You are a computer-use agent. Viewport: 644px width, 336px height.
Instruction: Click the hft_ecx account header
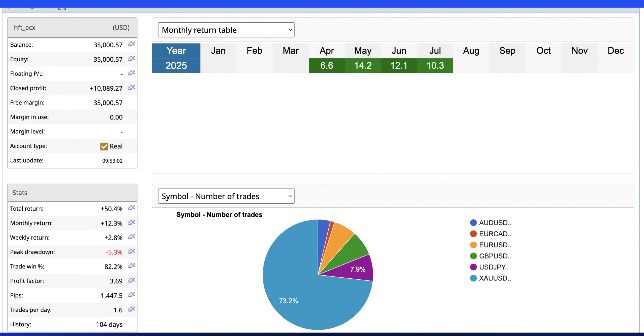coord(25,28)
